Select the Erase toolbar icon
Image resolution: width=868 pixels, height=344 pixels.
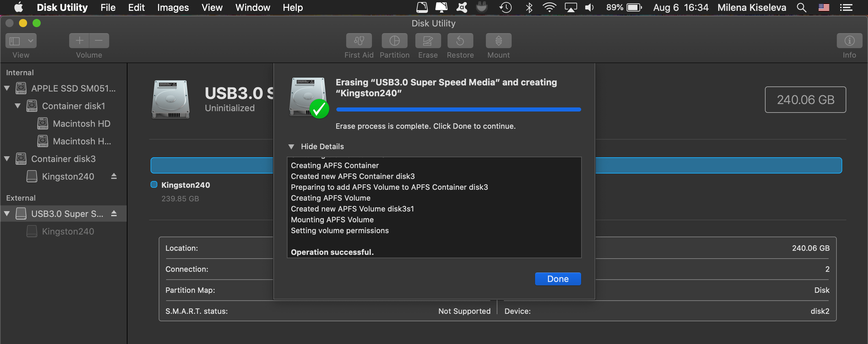click(x=428, y=41)
